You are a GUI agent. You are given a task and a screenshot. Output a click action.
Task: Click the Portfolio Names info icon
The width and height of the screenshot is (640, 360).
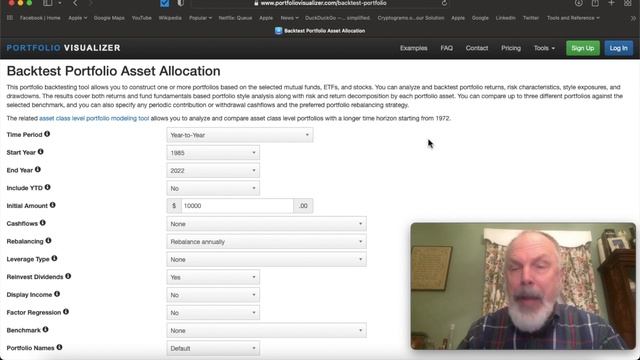(x=59, y=347)
